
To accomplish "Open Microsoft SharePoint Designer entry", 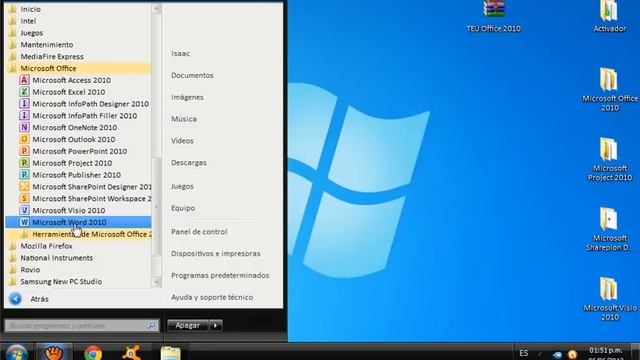I will (85, 187).
